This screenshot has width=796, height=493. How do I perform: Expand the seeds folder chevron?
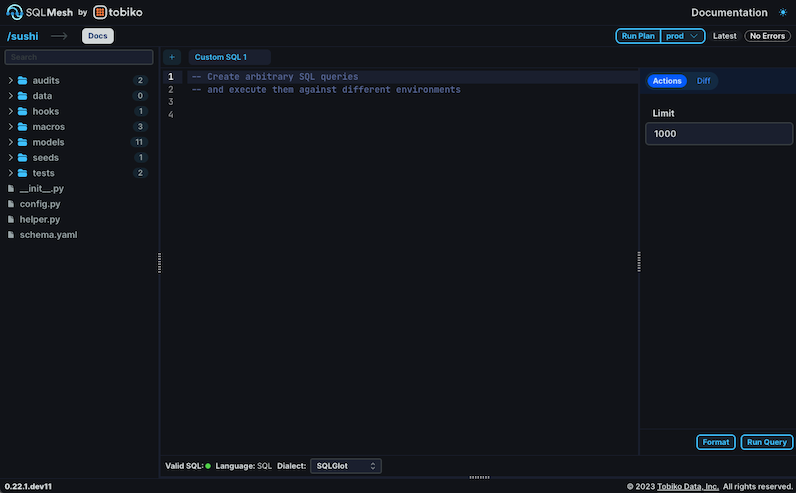pyautogui.click(x=11, y=157)
